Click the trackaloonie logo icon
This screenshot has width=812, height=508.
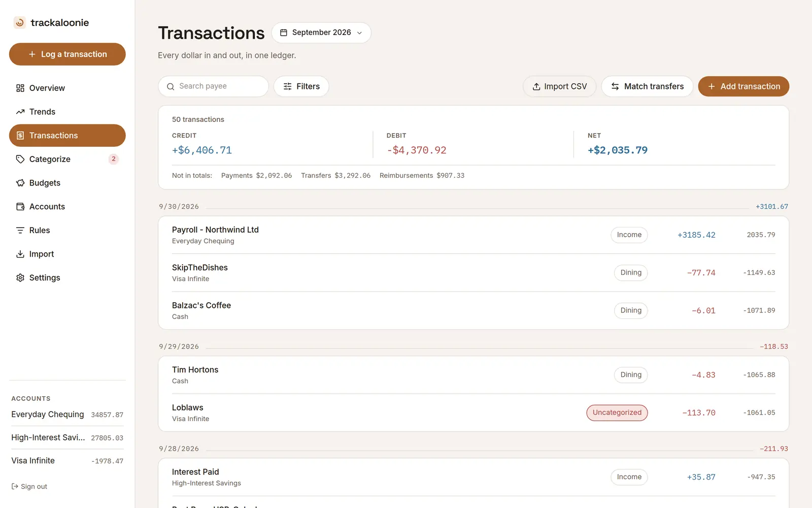pyautogui.click(x=19, y=22)
